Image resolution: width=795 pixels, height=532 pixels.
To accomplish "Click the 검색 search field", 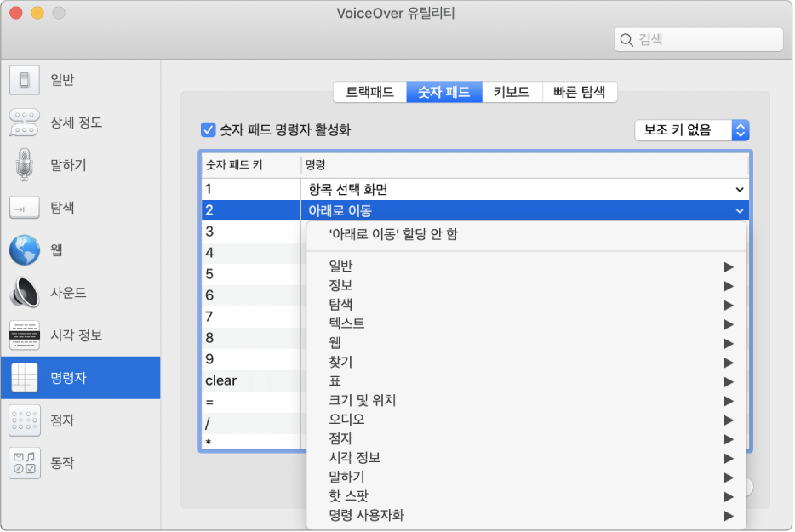I will point(698,39).
